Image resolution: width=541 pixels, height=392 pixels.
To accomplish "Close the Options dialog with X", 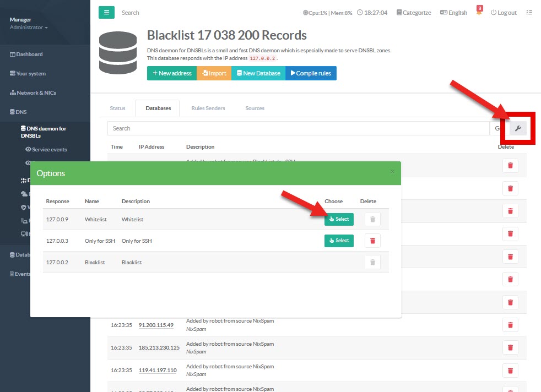I will tap(392, 172).
